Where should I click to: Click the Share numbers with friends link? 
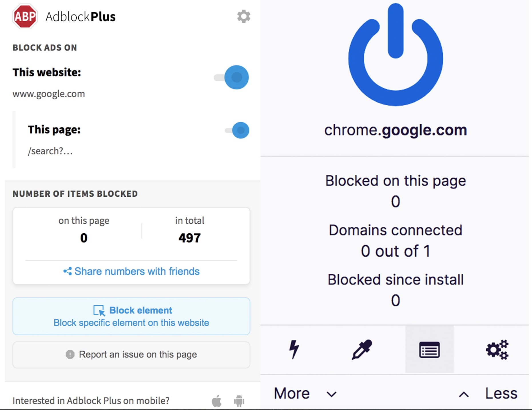click(137, 271)
